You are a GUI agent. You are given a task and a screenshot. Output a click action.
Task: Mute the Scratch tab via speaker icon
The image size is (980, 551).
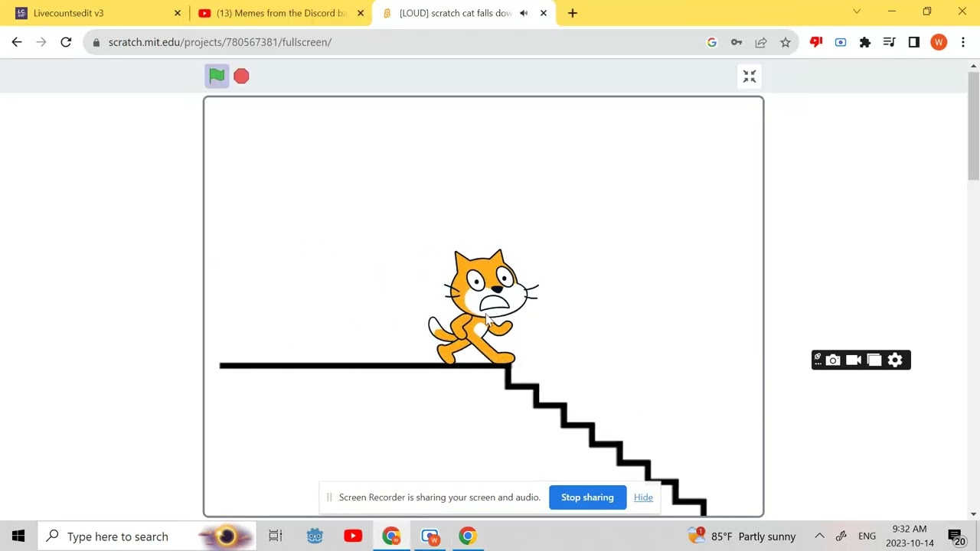tap(524, 13)
